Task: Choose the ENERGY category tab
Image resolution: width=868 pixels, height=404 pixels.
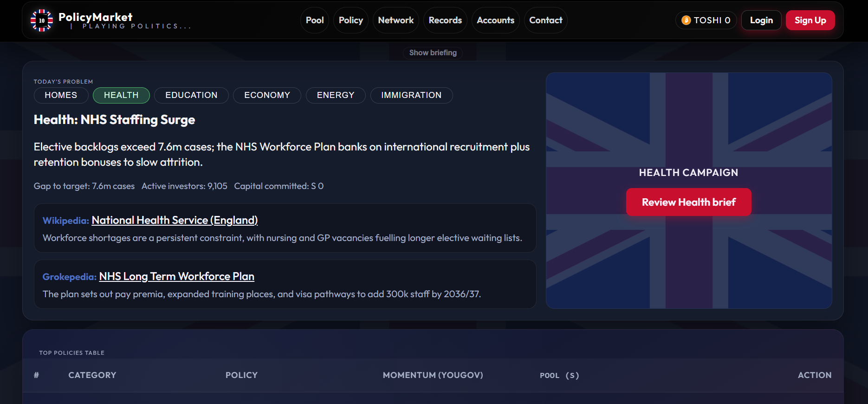Action: tap(336, 95)
